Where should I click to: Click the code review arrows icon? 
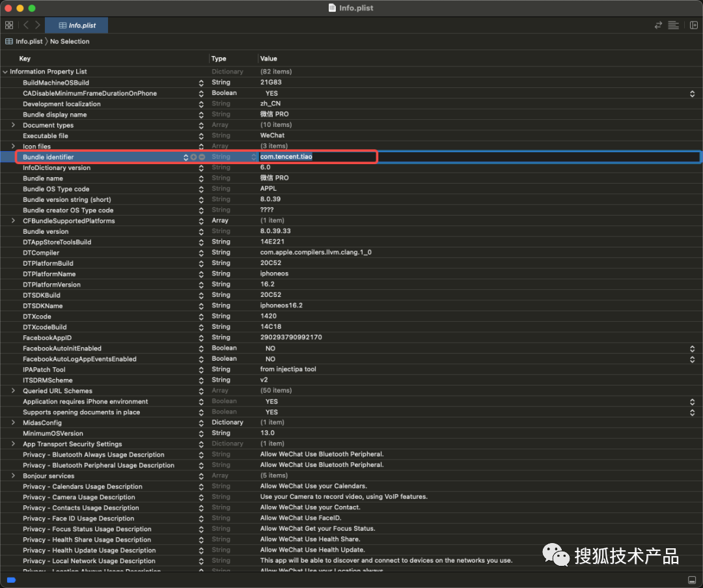point(658,25)
